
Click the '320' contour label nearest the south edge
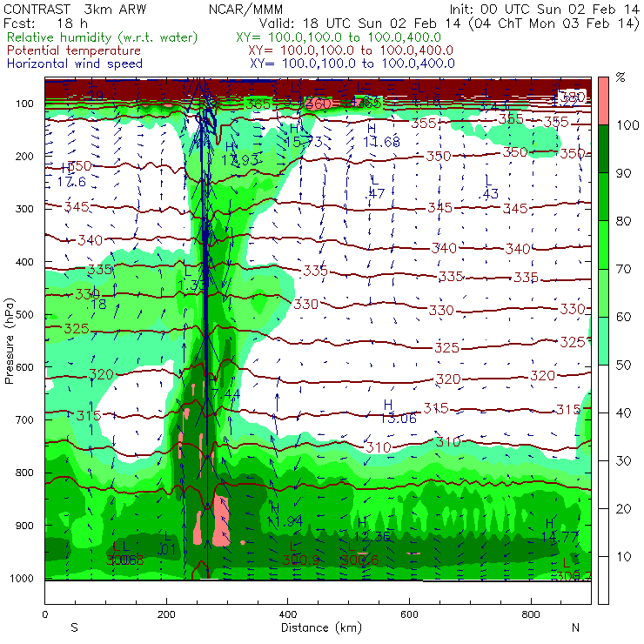[101, 374]
